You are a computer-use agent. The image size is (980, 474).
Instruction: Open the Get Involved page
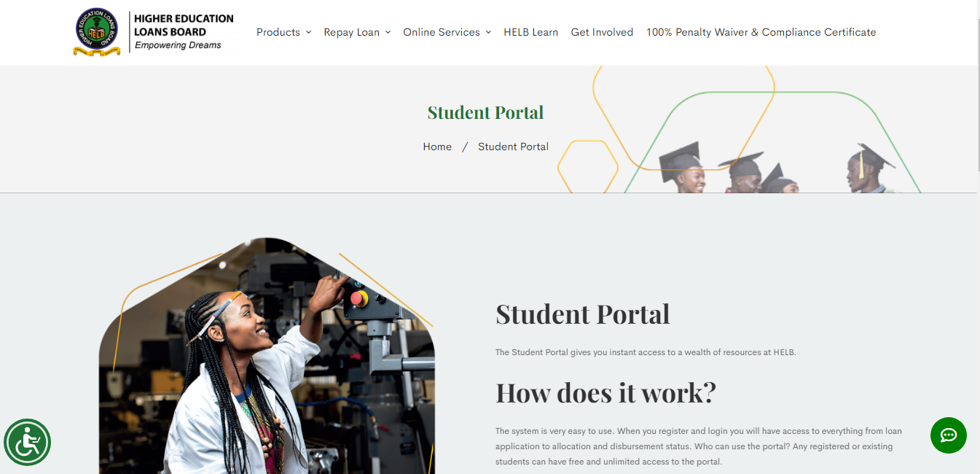point(602,32)
